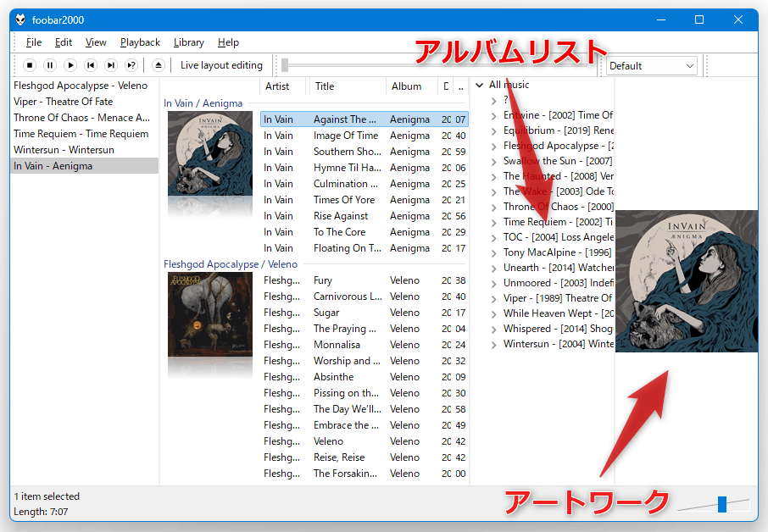Viewport: 768px width, 532px height.
Task: Select playlist In Vain - Aenigma
Action: pyautogui.click(x=84, y=166)
